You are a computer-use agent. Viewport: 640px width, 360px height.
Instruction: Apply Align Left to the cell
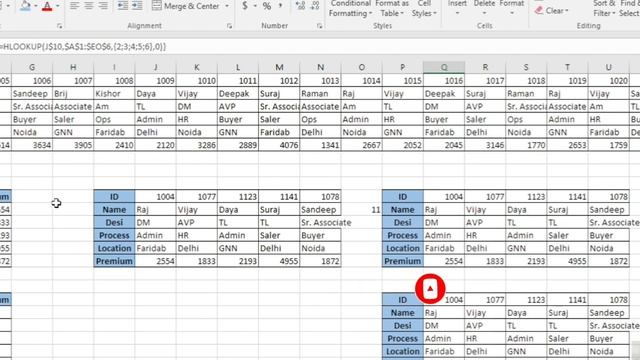click(x=74, y=6)
